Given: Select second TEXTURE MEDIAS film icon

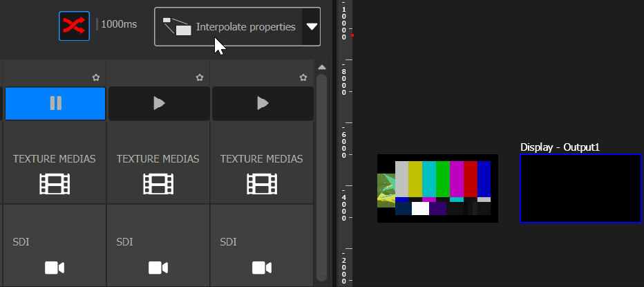Looking at the screenshot, I should coord(158,183).
